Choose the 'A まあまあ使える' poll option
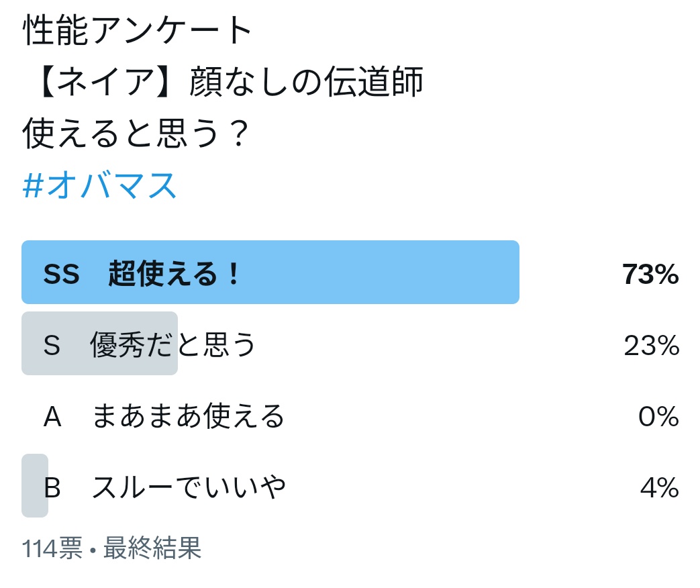 [187, 417]
